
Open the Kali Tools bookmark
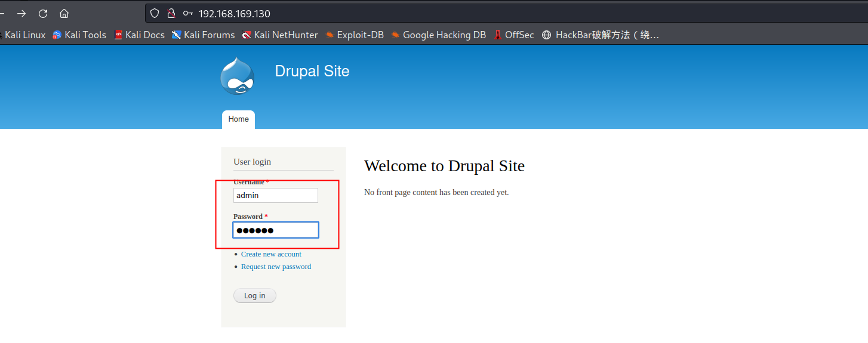tap(79, 35)
